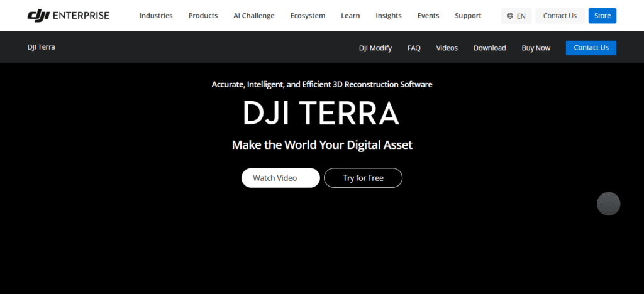Click the DJI TERRA headline text

321,113
